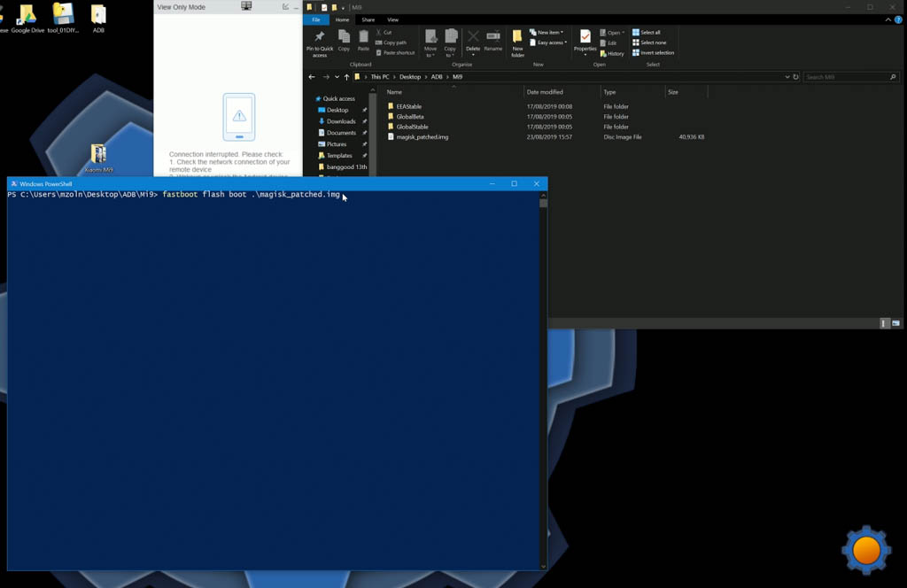This screenshot has height=588, width=907.
Task: Click the Paste button in Explorer ribbon
Action: click(x=363, y=41)
